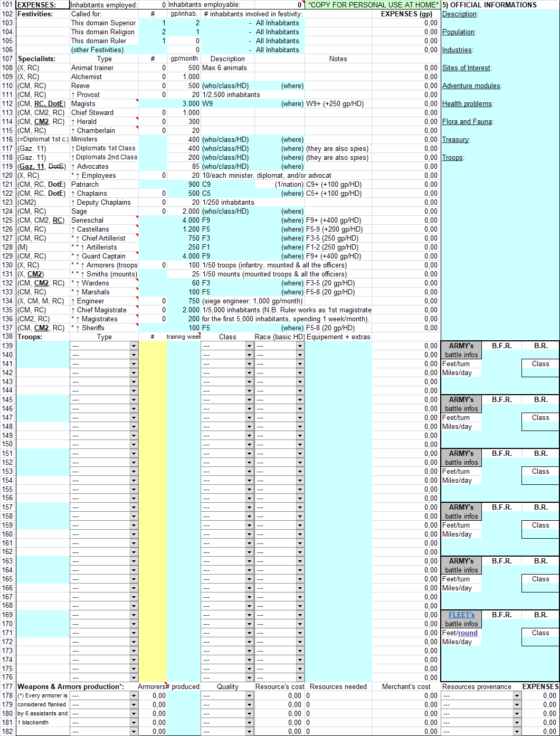Select the 'Engineer' cell
The image size is (560, 736).
tap(105, 301)
